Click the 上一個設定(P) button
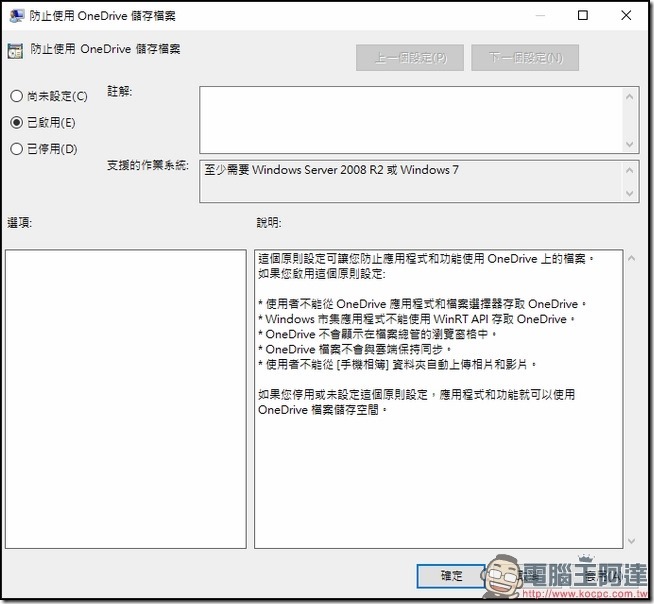654x604 pixels. [410, 58]
